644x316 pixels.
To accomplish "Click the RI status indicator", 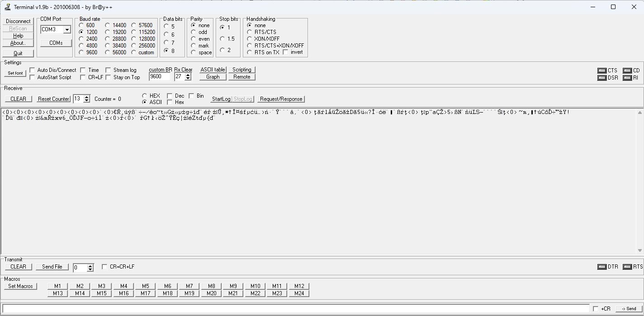I will (x=627, y=78).
